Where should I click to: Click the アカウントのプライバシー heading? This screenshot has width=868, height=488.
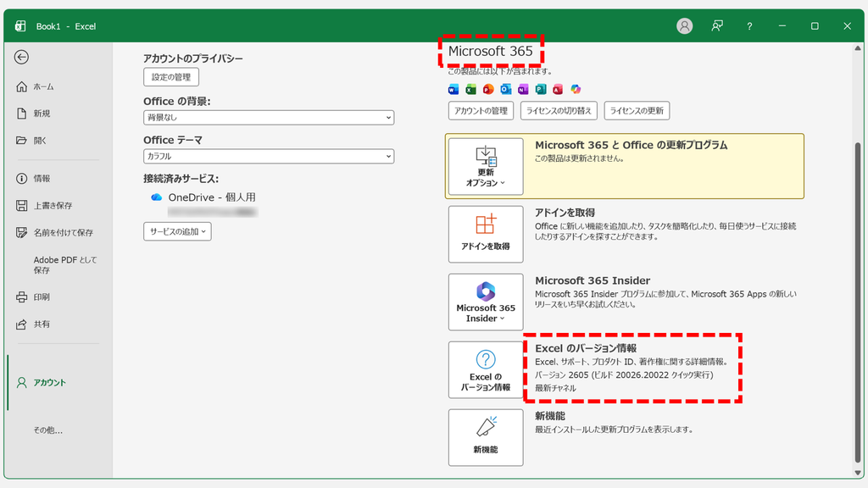coord(193,58)
